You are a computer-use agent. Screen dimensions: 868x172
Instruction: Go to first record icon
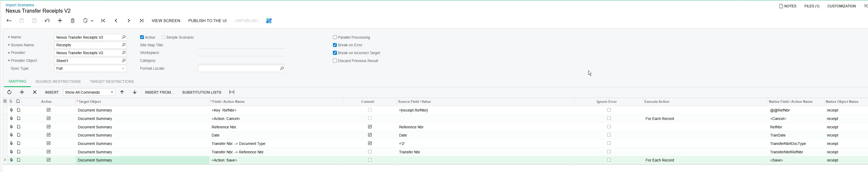[103, 21]
